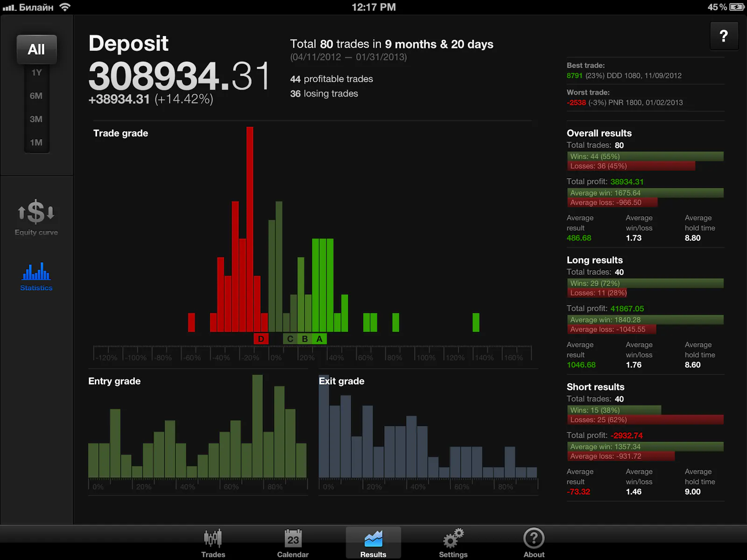Click Overall average hold time 8.80
747x560 pixels.
pyautogui.click(x=693, y=238)
